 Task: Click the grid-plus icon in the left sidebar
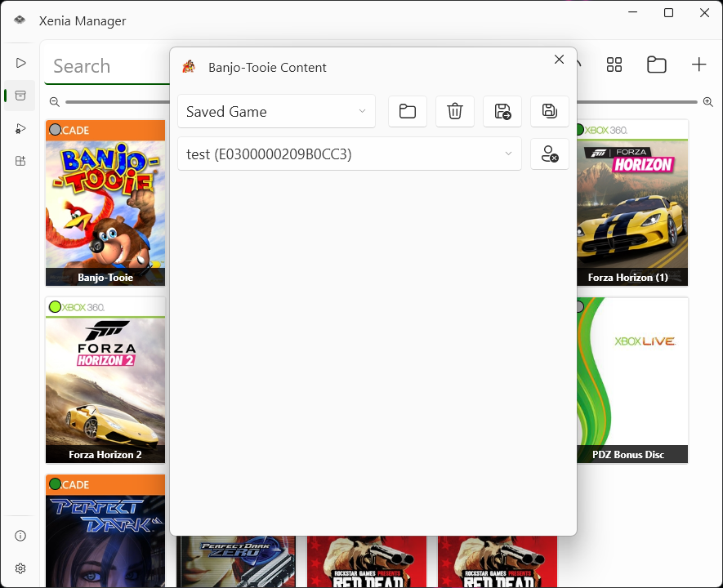coord(20,161)
